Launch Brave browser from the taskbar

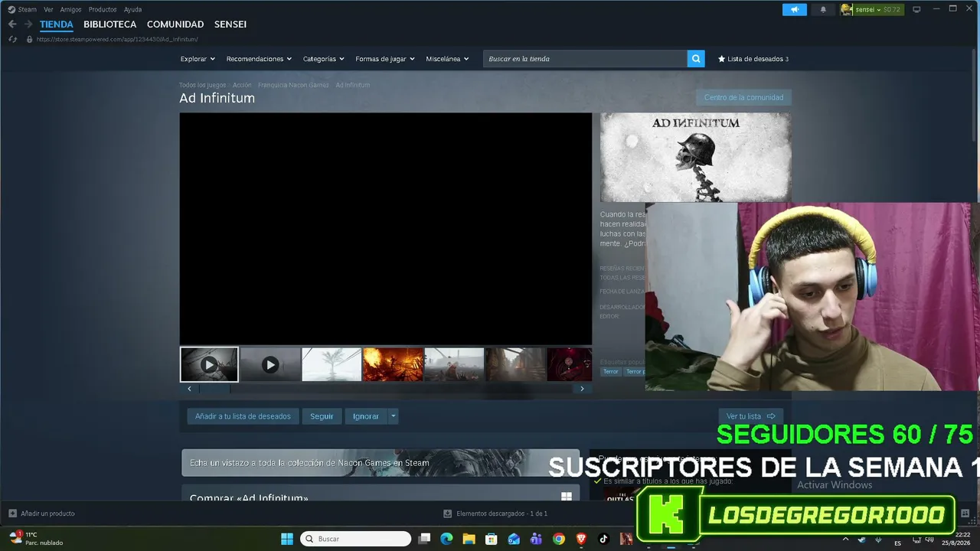tap(581, 539)
